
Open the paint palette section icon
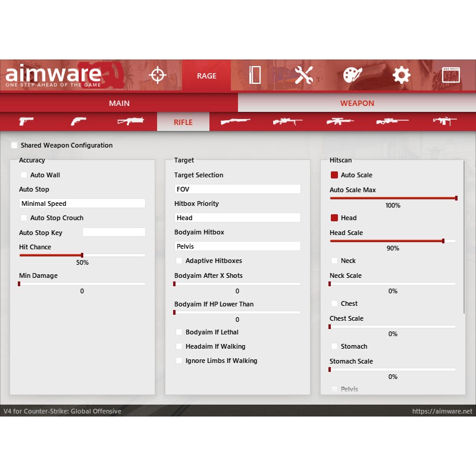tap(352, 75)
